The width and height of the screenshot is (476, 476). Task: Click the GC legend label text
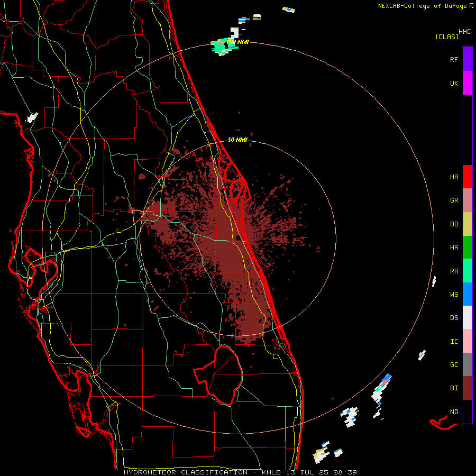[x=454, y=364]
